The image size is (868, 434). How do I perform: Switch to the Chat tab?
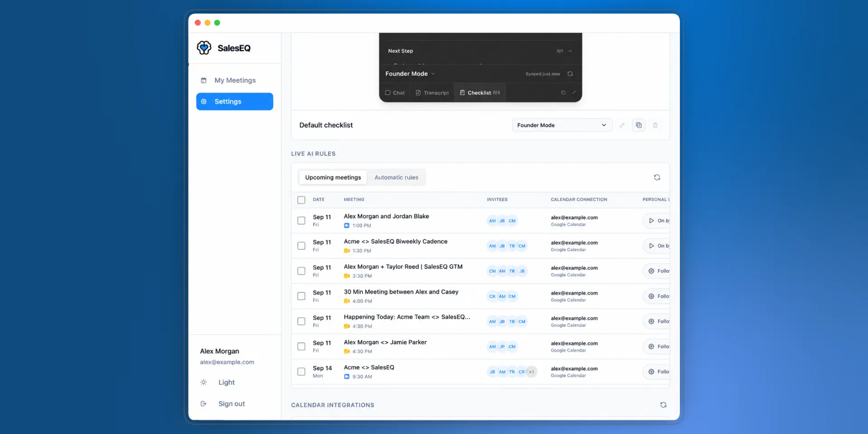coord(395,93)
